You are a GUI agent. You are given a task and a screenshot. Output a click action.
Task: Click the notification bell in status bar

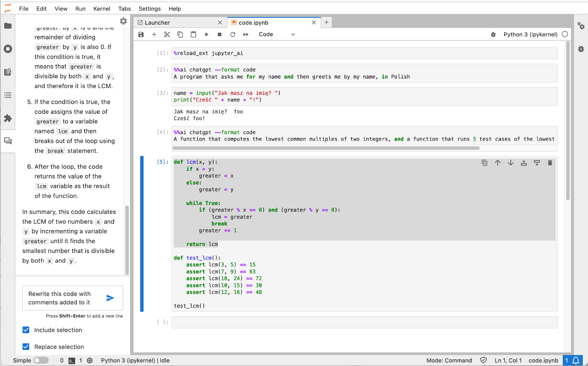pos(576,360)
